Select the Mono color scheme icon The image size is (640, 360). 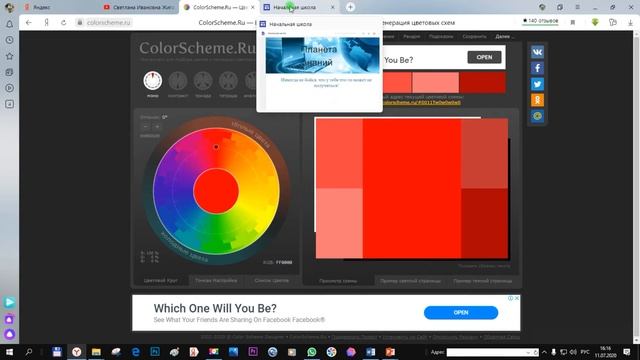(x=153, y=81)
